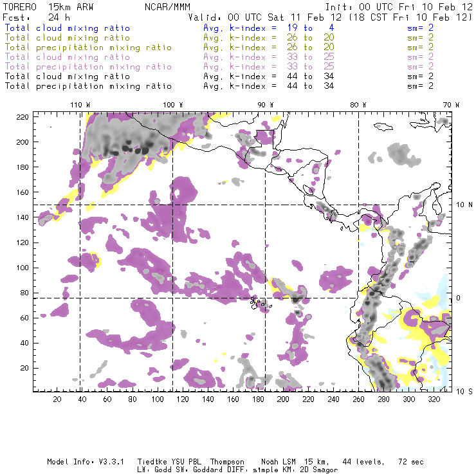The image size is (476, 476).
Task: Select the '80 W' longitude label
Action: (358, 105)
